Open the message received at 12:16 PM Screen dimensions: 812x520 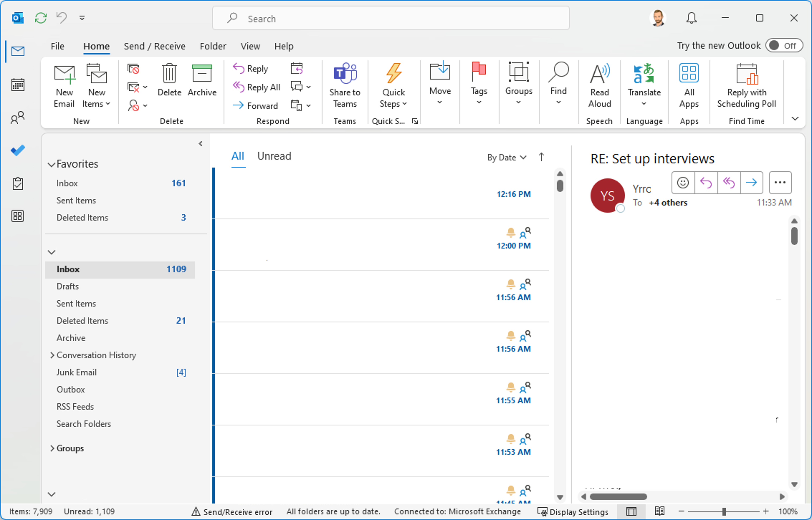(382, 194)
